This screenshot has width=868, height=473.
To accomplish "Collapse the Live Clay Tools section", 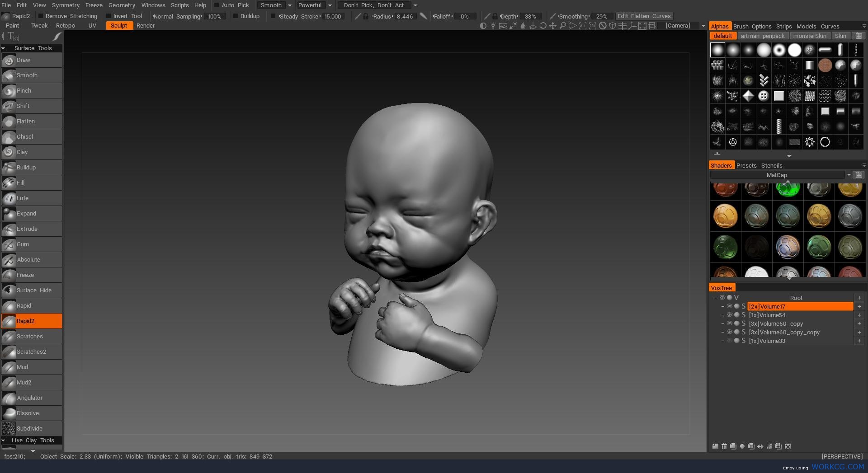I will [x=4, y=440].
